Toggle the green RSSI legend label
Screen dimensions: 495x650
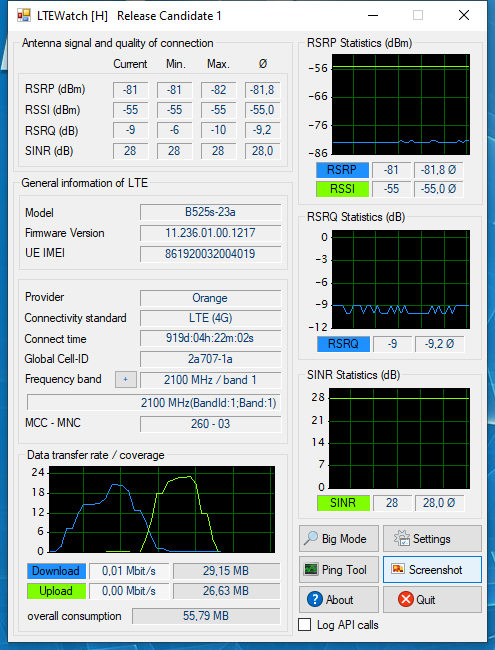pos(342,189)
